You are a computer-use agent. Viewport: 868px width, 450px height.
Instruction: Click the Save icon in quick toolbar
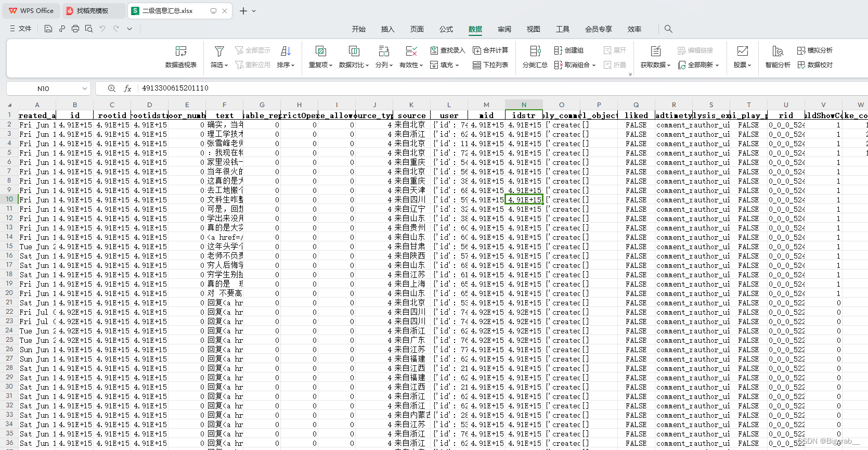click(x=48, y=29)
